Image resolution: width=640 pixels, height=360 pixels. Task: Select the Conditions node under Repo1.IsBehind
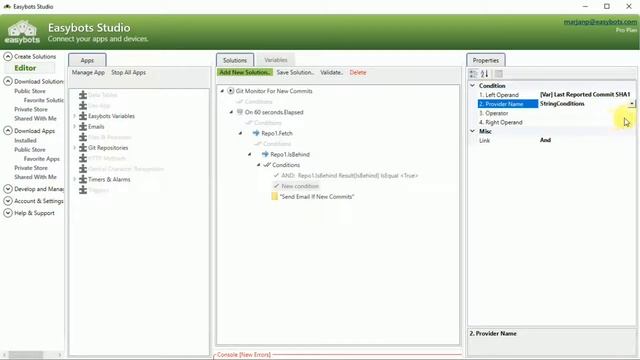point(286,165)
